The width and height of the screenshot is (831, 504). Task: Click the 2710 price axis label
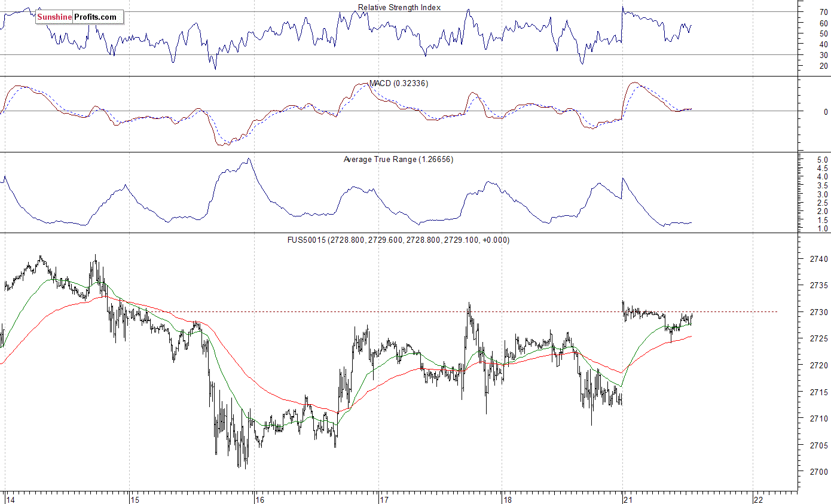[x=819, y=419]
